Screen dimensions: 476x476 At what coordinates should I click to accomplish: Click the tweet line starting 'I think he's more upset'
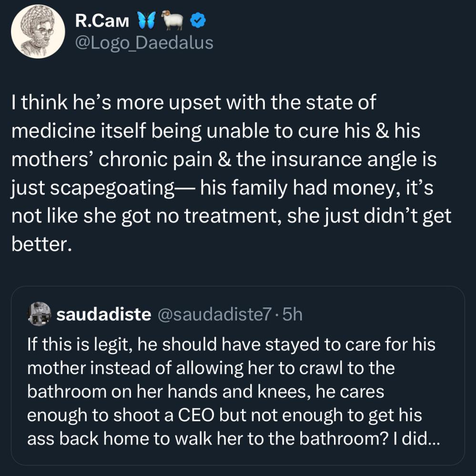[x=193, y=102]
